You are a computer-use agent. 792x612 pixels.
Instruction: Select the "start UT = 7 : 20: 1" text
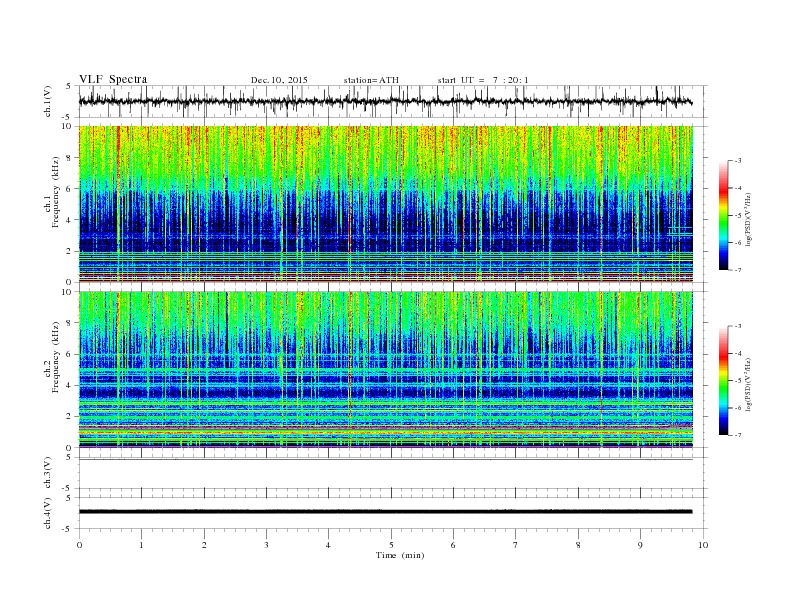(483, 80)
